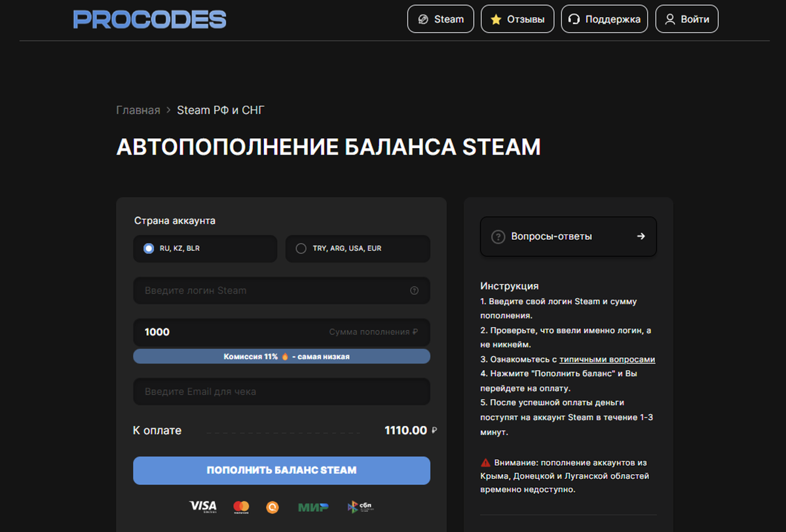Click the Войти login button
The width and height of the screenshot is (786, 532).
click(x=687, y=19)
